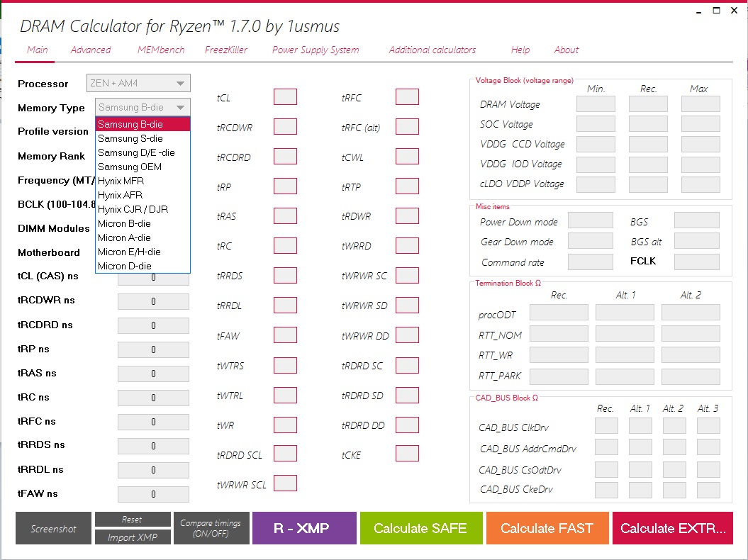Viewport: 748px width, 560px height.
Task: Click Calculate EXTREME button
Action: [x=673, y=528]
